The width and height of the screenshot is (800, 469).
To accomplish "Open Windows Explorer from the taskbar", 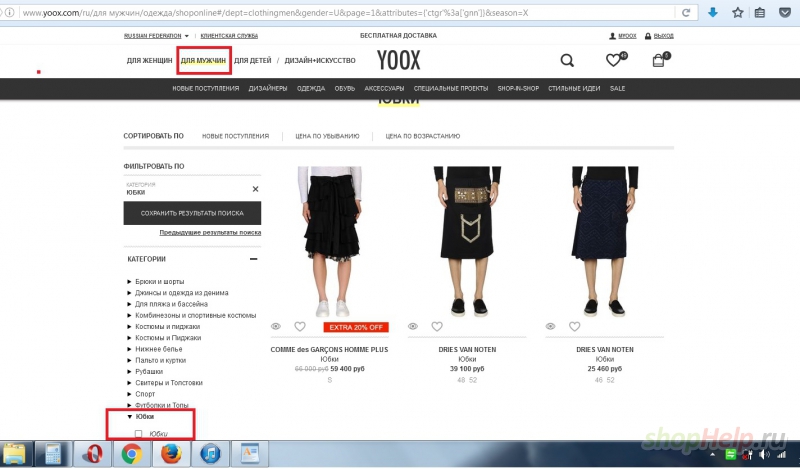I will 14,454.
